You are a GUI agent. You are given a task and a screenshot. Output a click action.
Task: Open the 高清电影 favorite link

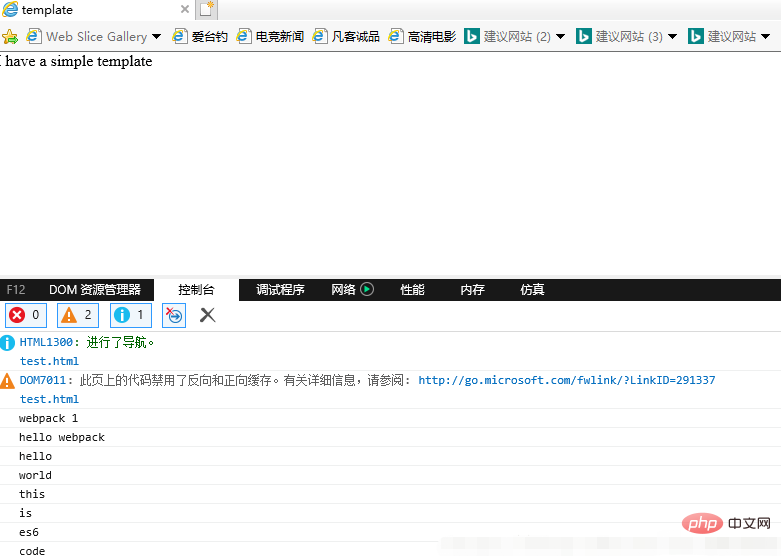tap(432, 36)
